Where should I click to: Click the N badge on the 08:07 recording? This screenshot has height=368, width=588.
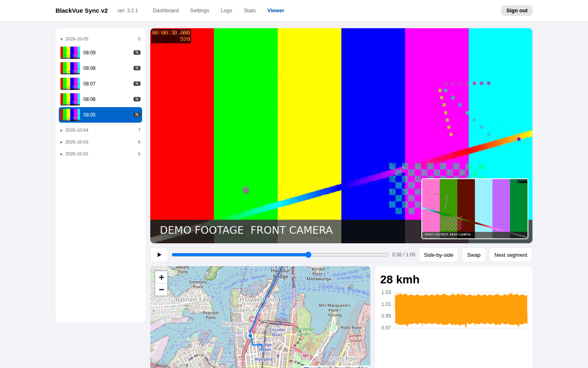tap(137, 84)
